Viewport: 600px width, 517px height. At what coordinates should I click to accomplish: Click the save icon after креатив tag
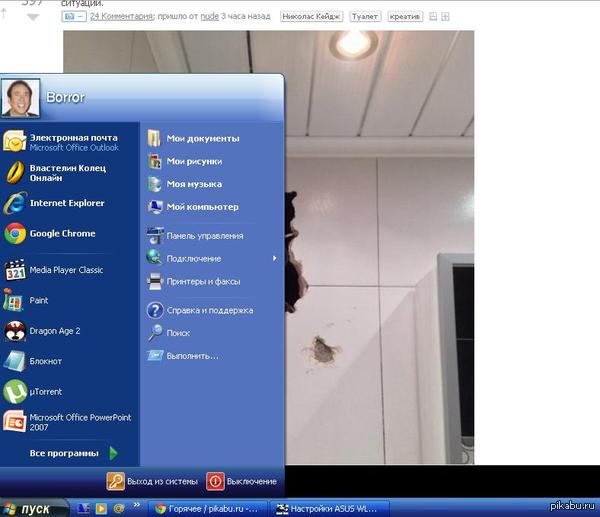coord(433,16)
